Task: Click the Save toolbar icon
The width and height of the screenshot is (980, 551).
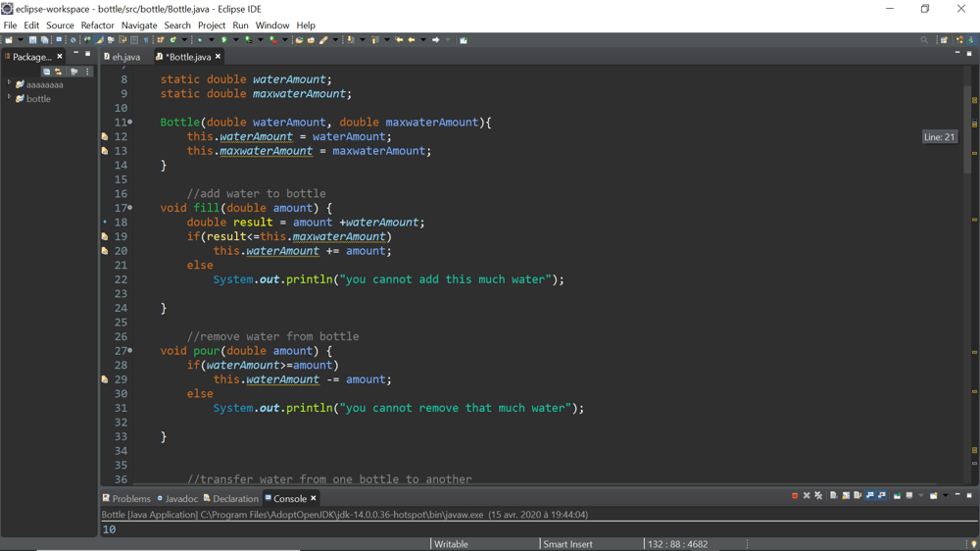Action: (x=32, y=40)
